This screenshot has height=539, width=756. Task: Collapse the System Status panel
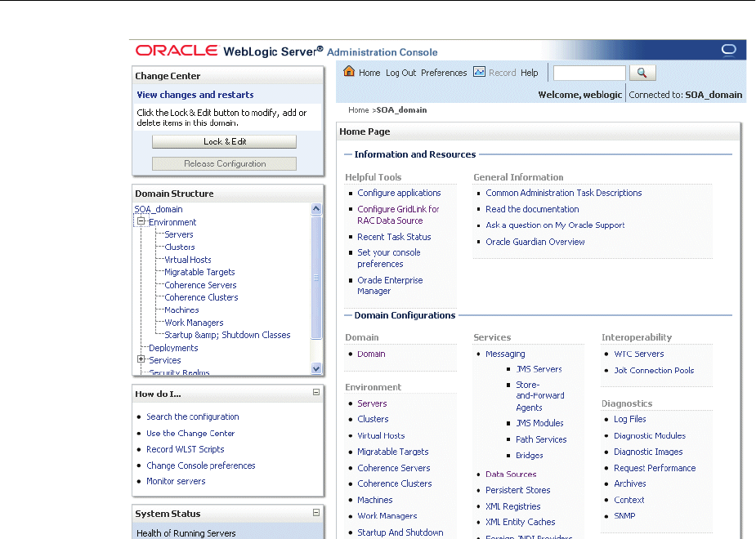pyautogui.click(x=316, y=513)
